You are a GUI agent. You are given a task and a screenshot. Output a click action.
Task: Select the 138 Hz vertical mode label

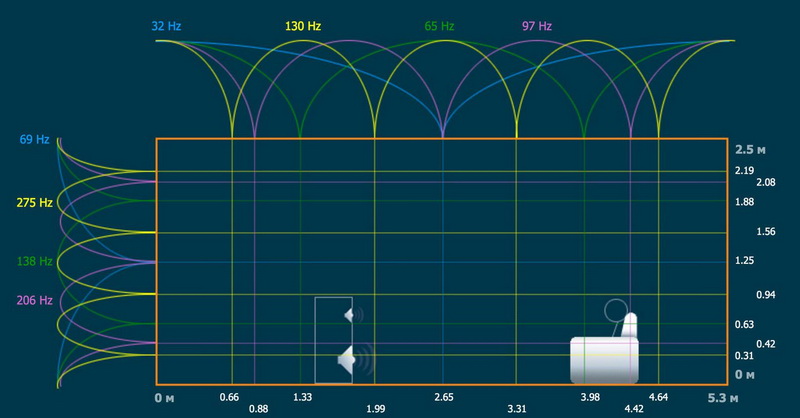click(x=34, y=261)
